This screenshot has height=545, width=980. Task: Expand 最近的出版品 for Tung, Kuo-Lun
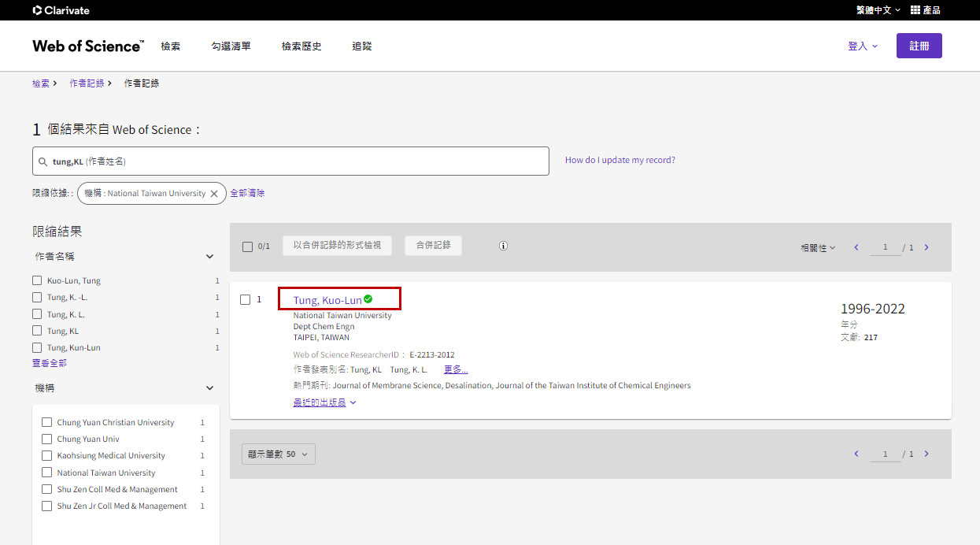tap(325, 402)
